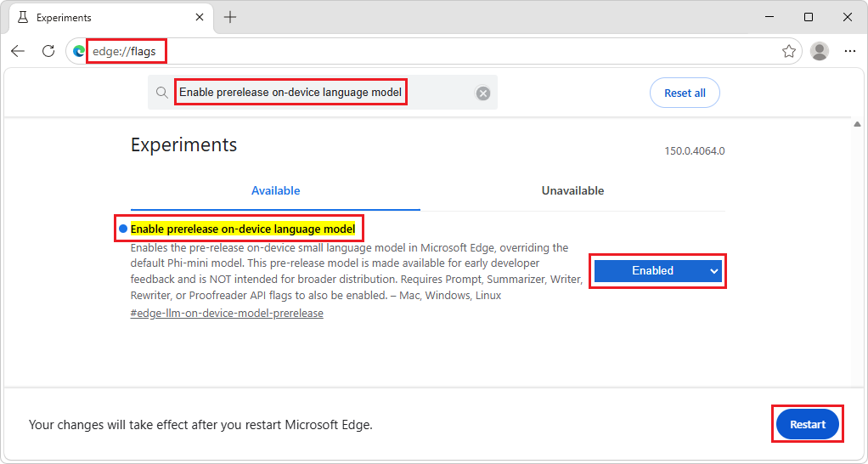Click the Edge logo in address bar
The image size is (868, 464).
point(79,52)
